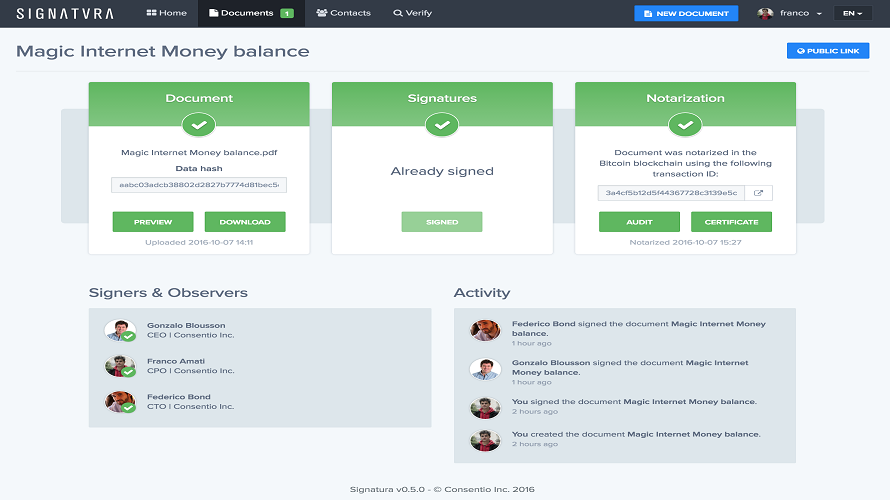890x500 pixels.
Task: Click 'Already signed' status text
Action: (442, 171)
